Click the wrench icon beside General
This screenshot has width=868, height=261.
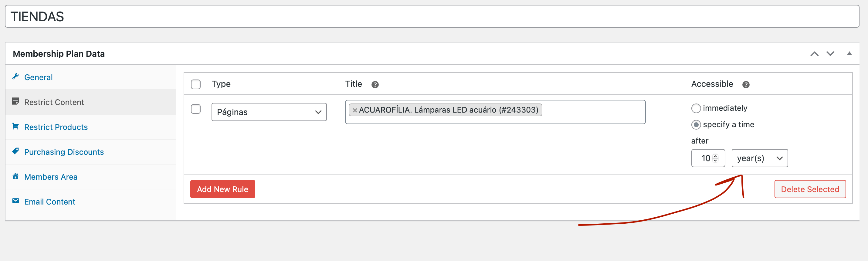tap(15, 77)
